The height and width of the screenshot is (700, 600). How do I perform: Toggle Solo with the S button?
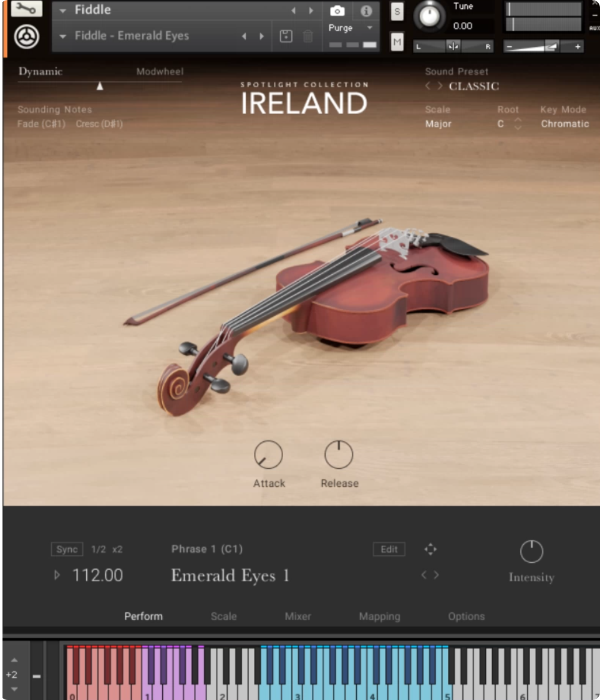(x=397, y=12)
